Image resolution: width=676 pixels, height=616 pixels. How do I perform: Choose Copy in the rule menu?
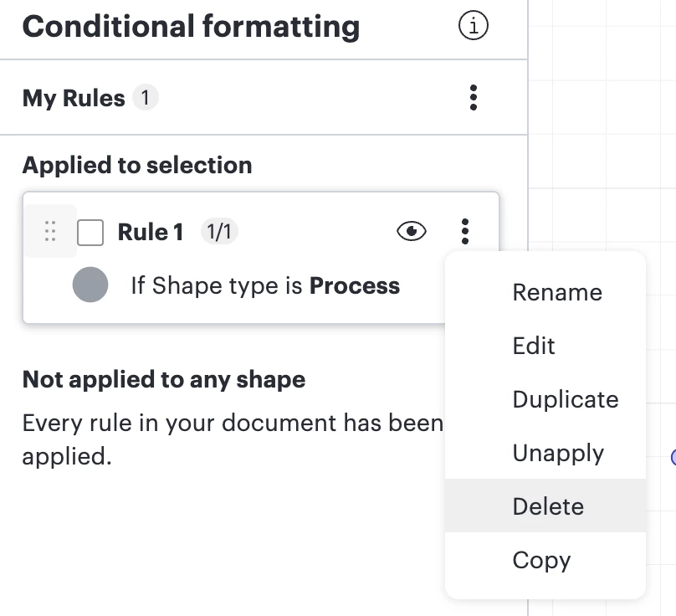coord(541,560)
